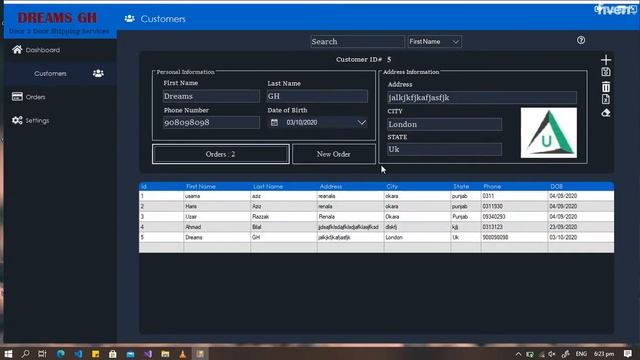
Task: Open the Mail app from taskbar
Action: point(131,354)
